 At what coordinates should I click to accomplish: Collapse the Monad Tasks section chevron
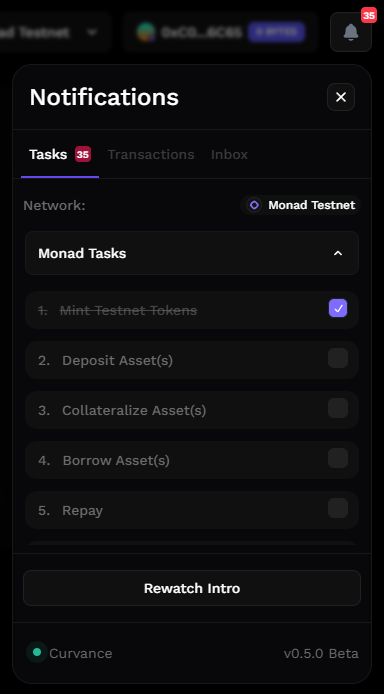coord(338,253)
